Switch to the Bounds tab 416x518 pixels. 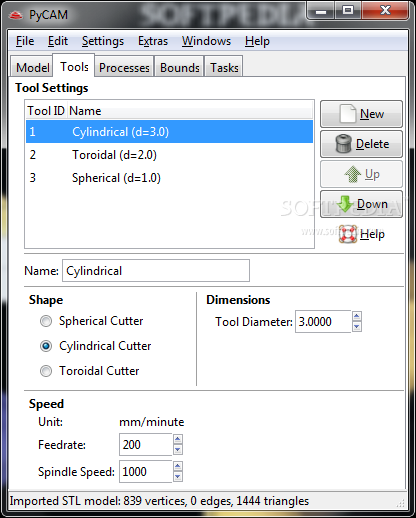180,68
